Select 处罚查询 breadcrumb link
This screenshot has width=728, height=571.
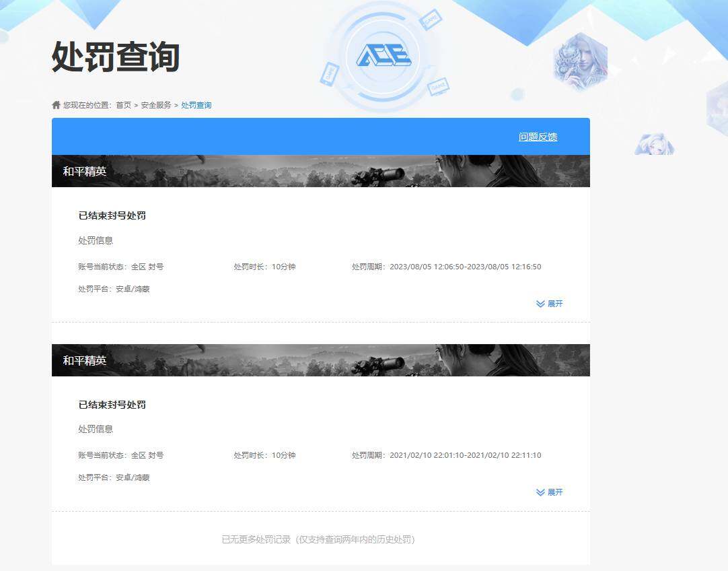pyautogui.click(x=196, y=105)
